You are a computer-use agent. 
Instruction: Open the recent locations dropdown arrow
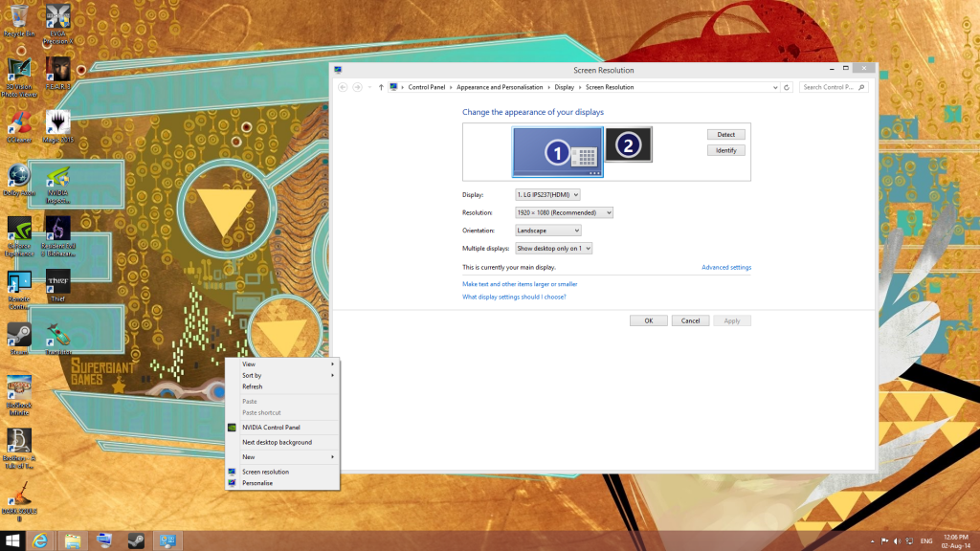click(x=369, y=87)
